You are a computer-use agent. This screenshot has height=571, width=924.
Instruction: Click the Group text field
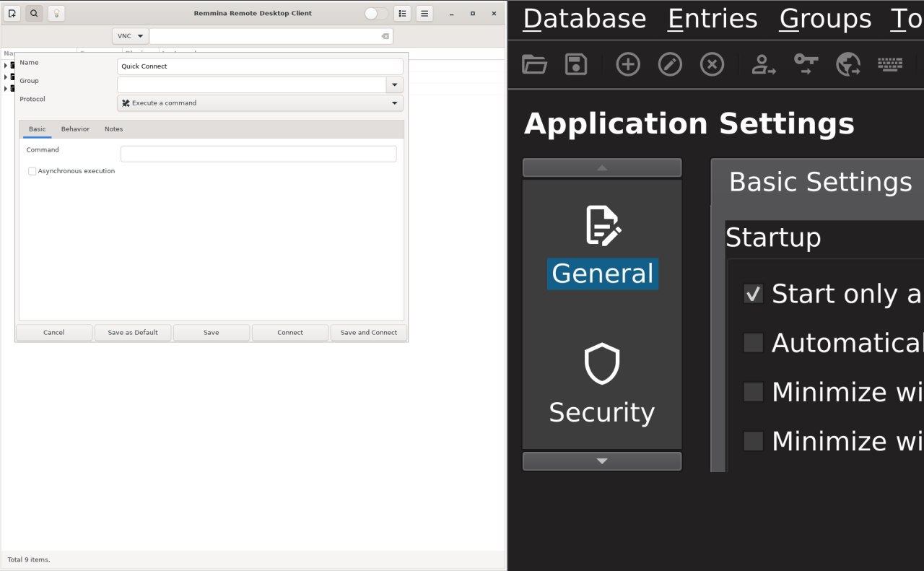(x=252, y=84)
